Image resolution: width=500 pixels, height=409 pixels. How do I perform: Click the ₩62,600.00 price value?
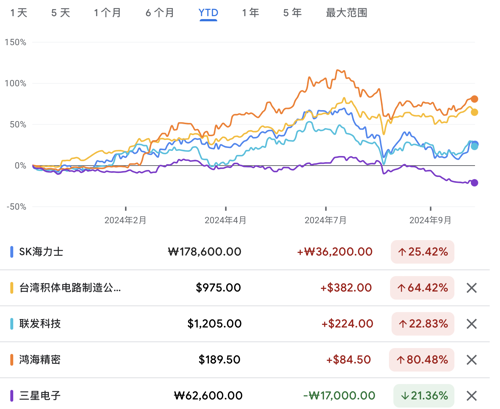[208, 396]
